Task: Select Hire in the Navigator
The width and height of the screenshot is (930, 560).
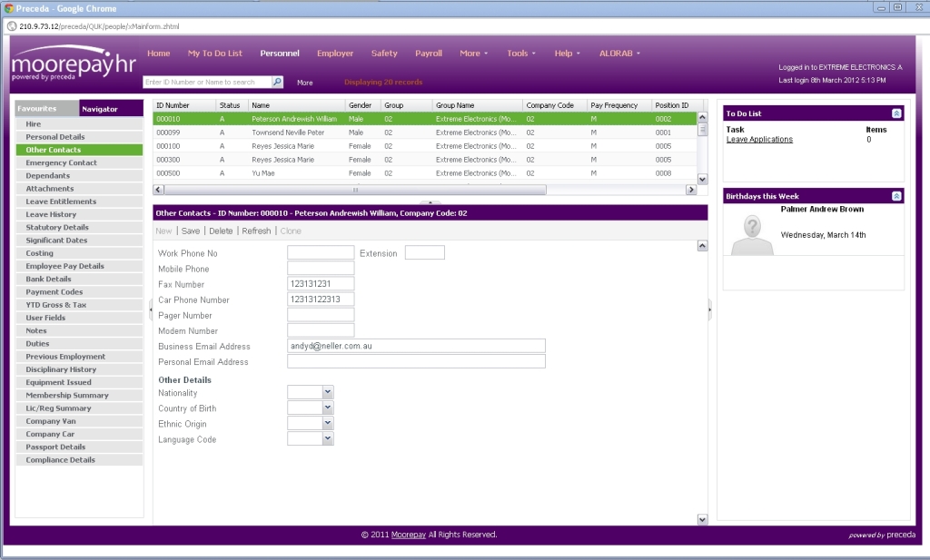Action: [x=80, y=123]
